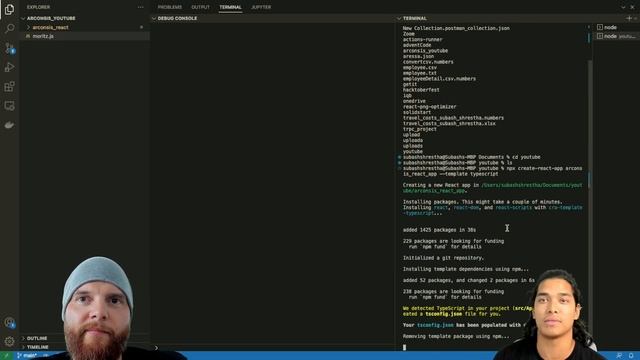The width and height of the screenshot is (640, 360).
Task: Click feedback icon in status bar
Action: (619, 356)
